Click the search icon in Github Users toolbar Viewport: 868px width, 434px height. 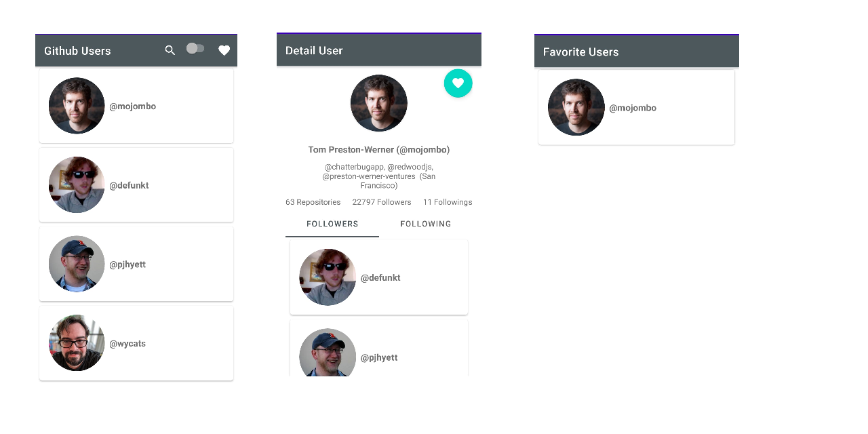coord(170,50)
